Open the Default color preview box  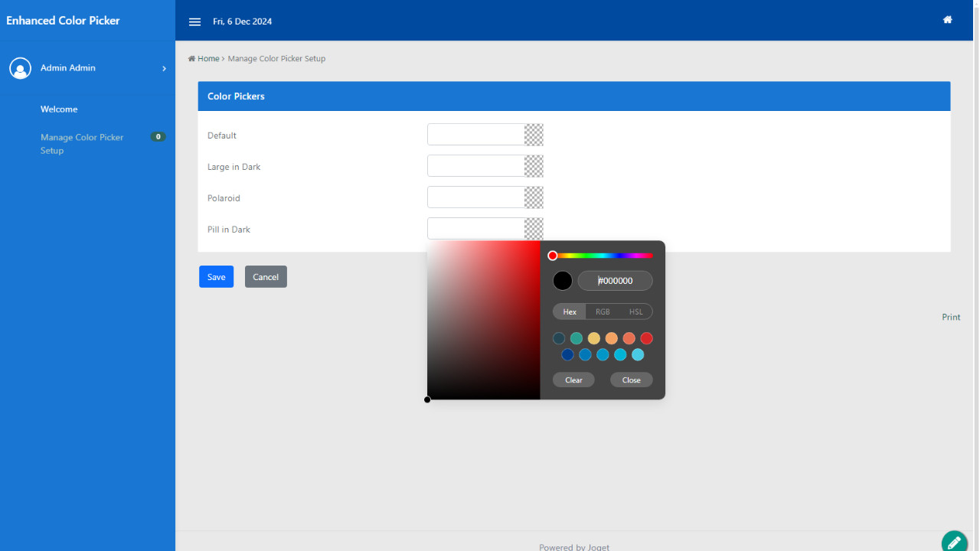534,135
